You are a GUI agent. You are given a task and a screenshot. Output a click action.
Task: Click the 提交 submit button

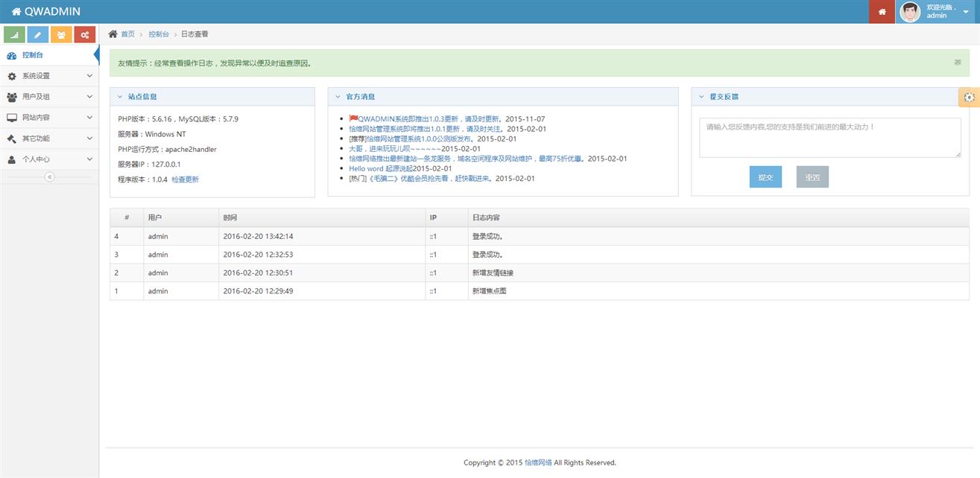(x=765, y=177)
